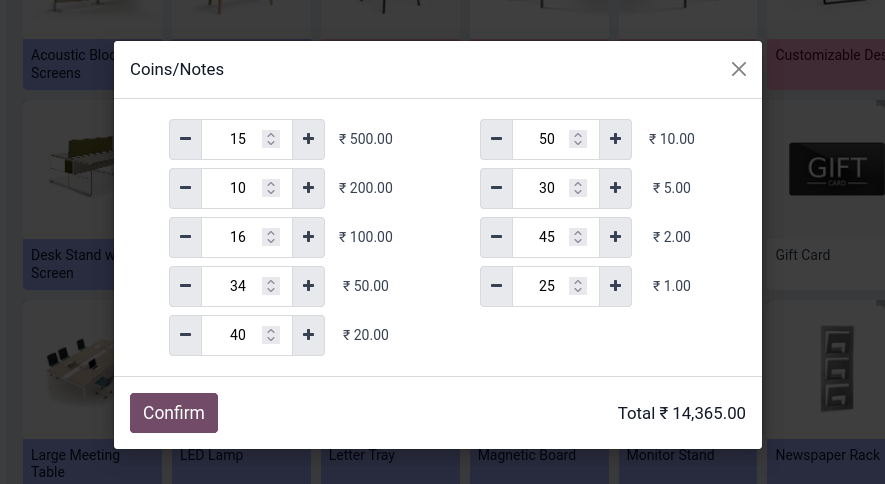Screen dimensions: 885x484
Task: Focus the ₹ 100.00 quantity field showing 16
Action: point(247,237)
